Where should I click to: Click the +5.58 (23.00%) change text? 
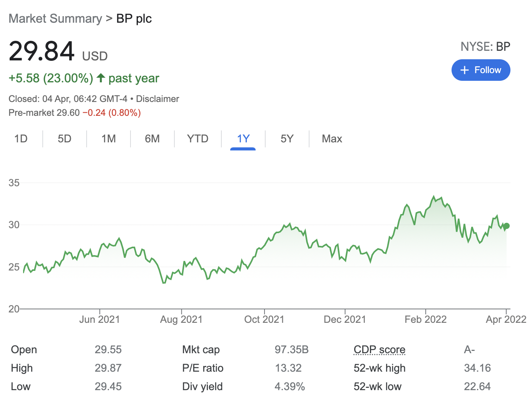point(51,78)
